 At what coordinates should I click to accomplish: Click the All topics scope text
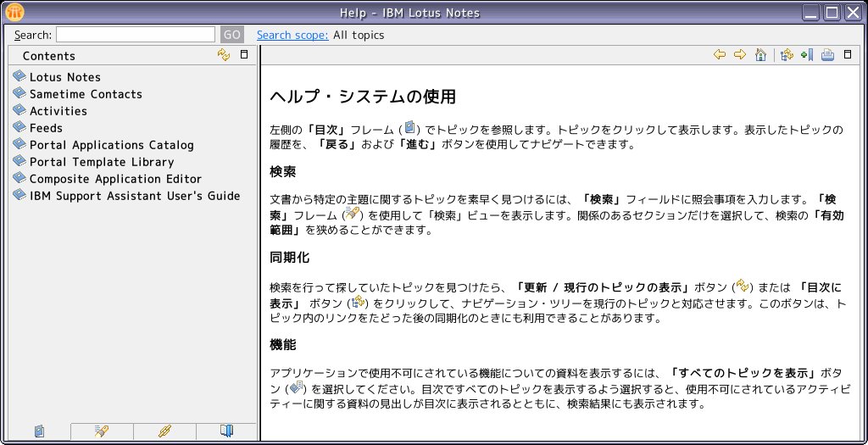(359, 35)
